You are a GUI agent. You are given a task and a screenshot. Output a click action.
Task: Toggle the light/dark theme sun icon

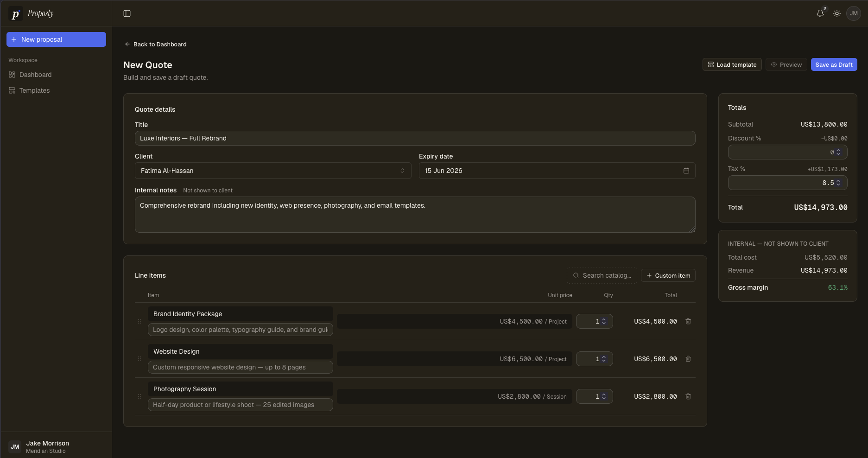(837, 13)
